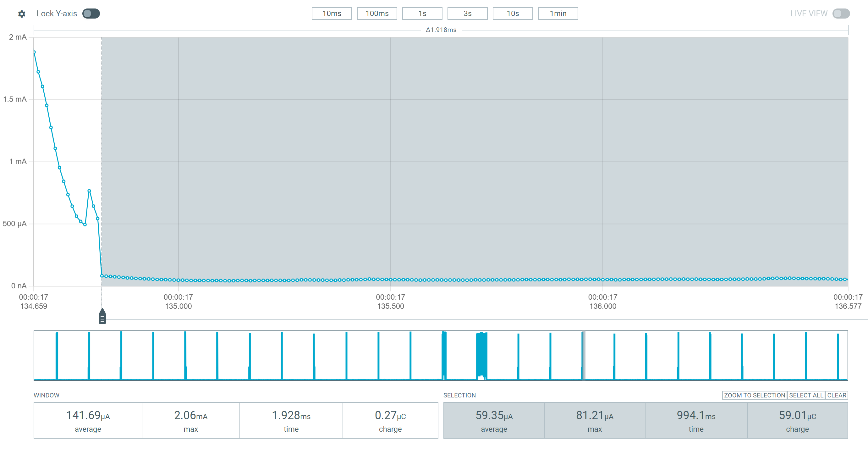868x449 pixels.
Task: Click selection average value 59.35µA
Action: pos(494,415)
